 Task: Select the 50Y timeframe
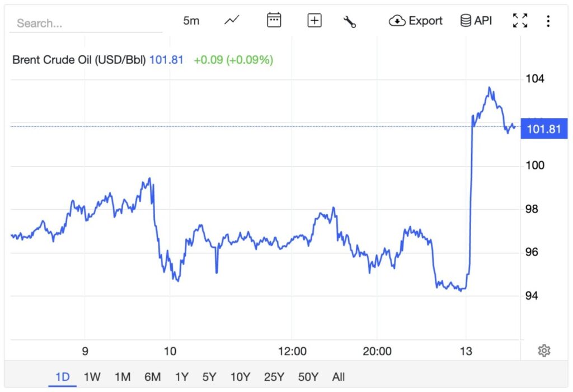(x=308, y=377)
